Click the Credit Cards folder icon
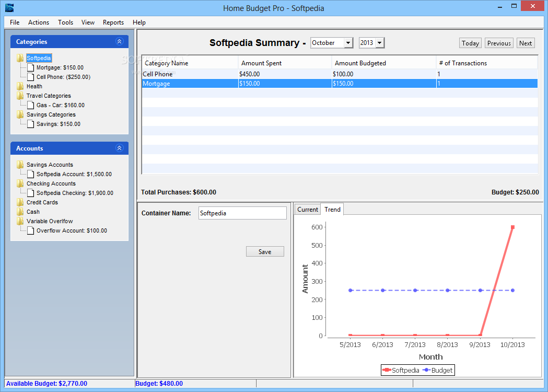The height and width of the screenshot is (392, 548). (20, 202)
